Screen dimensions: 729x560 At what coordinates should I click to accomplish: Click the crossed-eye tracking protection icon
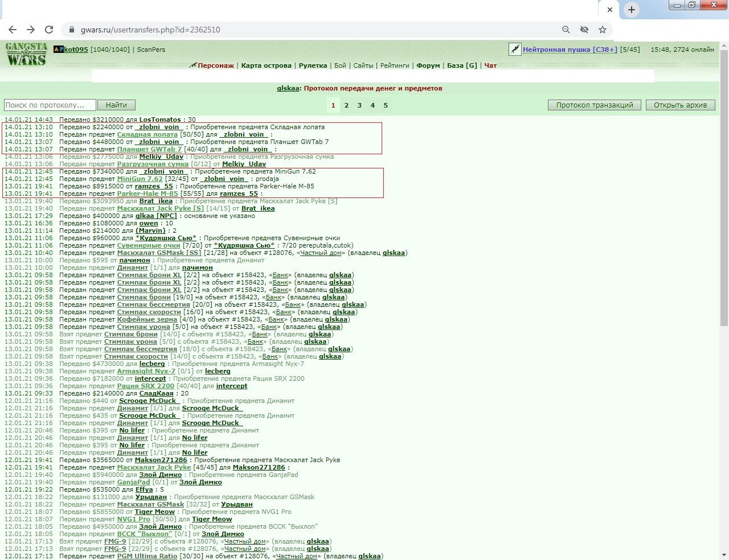click(584, 30)
